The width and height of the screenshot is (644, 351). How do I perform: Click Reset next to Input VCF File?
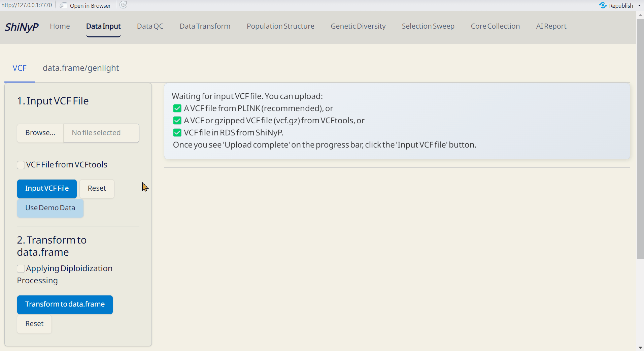pos(97,189)
